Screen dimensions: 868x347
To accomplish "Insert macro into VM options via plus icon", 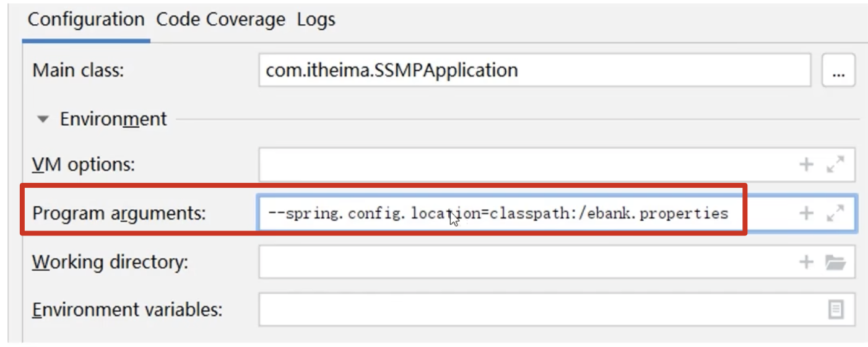I will tap(806, 164).
